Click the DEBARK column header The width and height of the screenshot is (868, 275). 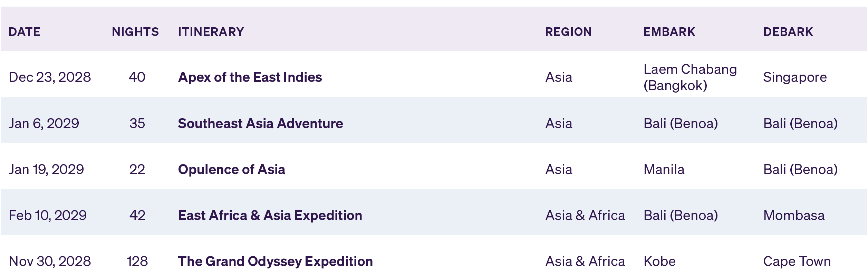(x=788, y=32)
